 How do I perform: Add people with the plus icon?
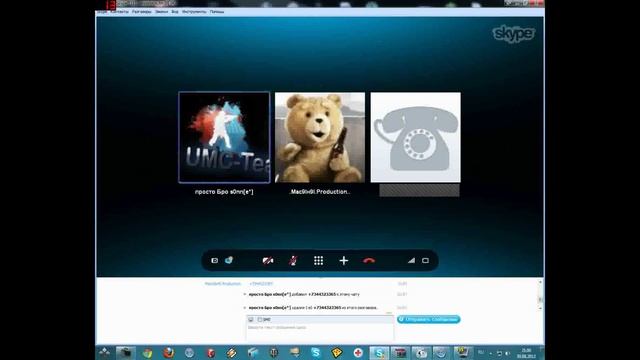[344, 260]
